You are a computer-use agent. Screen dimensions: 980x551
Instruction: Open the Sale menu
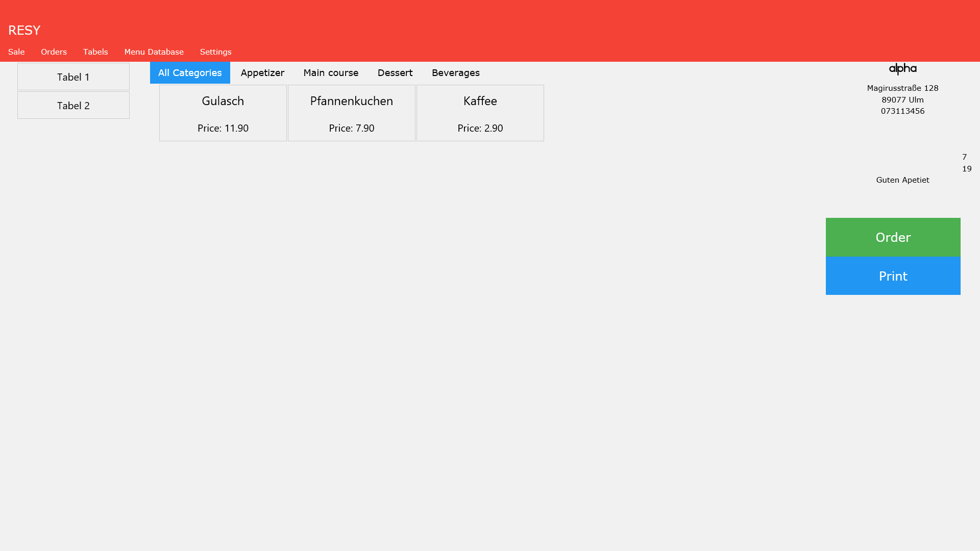(16, 52)
